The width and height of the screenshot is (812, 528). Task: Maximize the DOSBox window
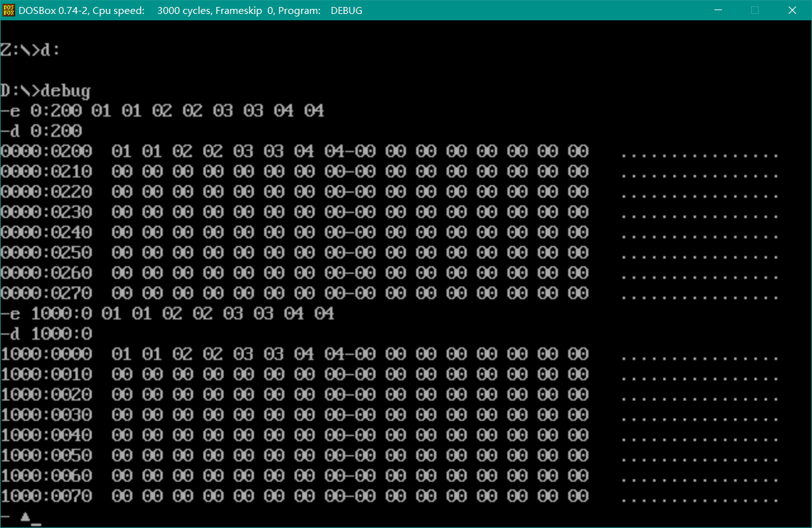coord(754,10)
